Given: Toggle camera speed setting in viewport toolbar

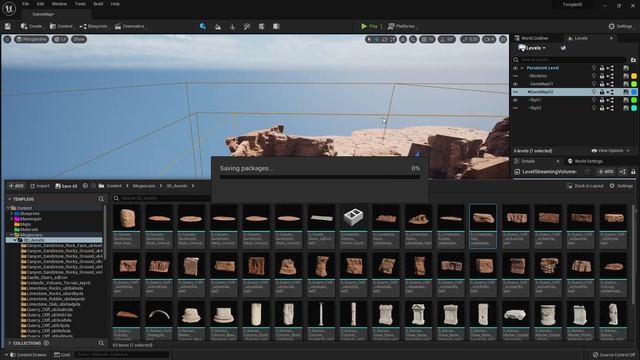Looking at the screenshot, I should coord(489,40).
